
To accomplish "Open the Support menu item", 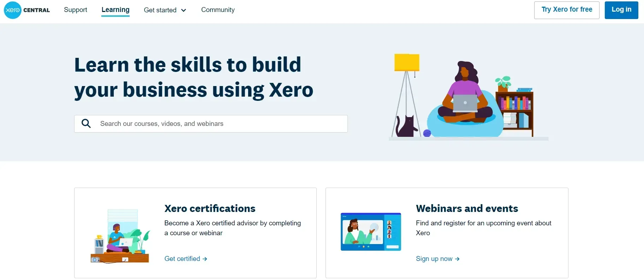I will 75,10.
